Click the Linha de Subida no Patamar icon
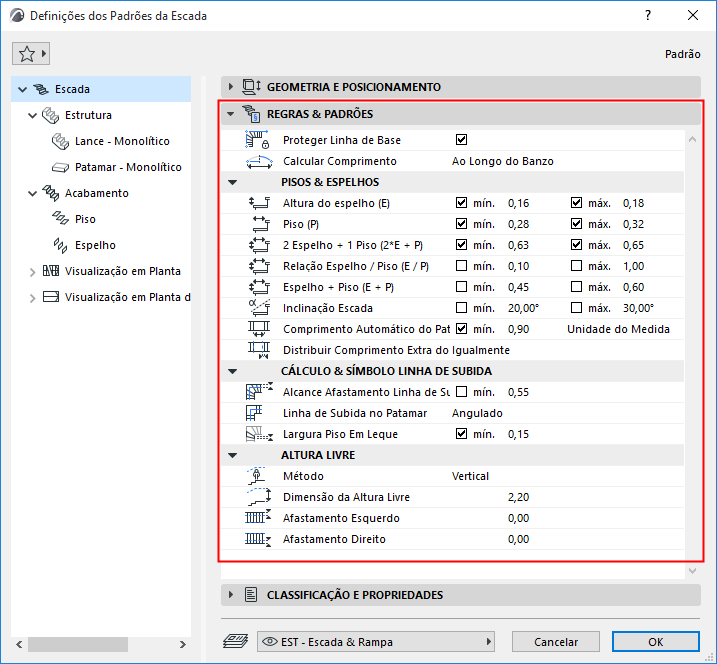717x664 pixels. tap(254, 413)
